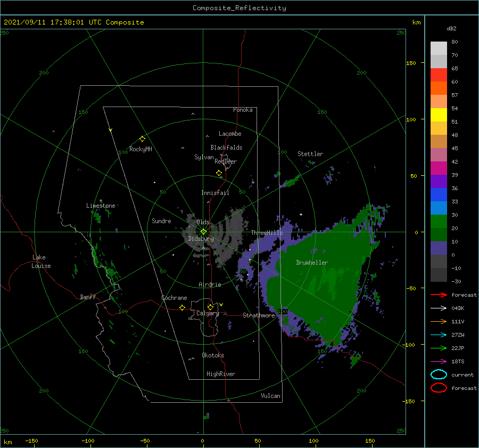Click the Vulcan town label
The height and width of the screenshot is (448, 479).
click(271, 396)
